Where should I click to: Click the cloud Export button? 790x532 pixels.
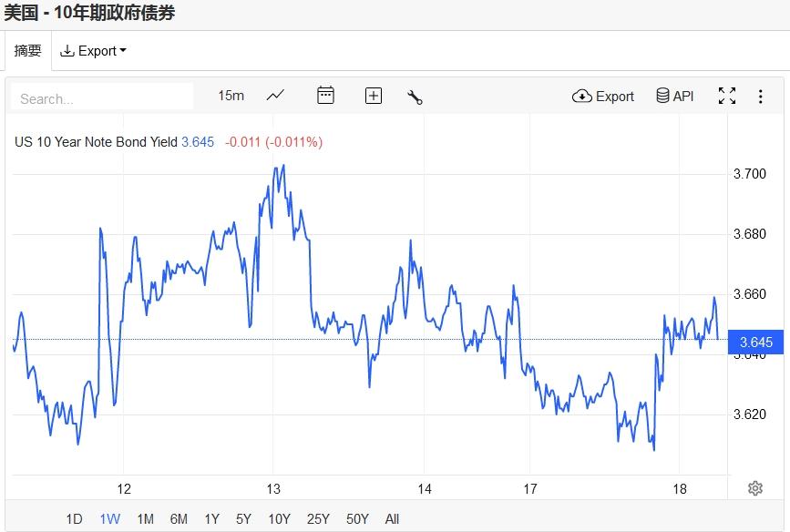[603, 96]
